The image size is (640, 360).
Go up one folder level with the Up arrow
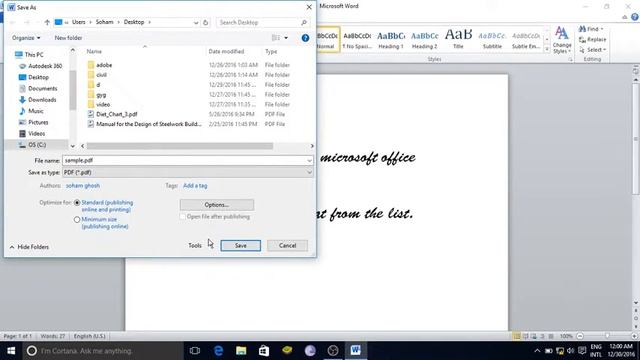pyautogui.click(x=47, y=22)
